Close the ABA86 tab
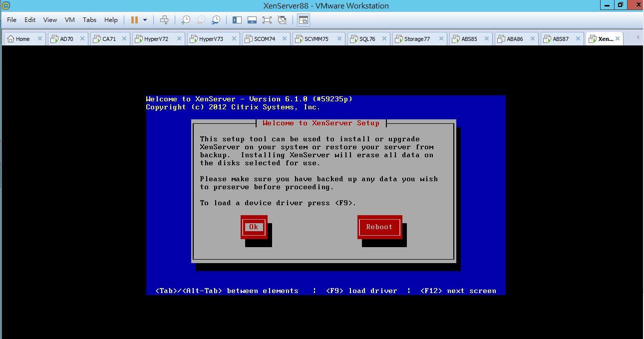This screenshot has height=339, width=644. pyautogui.click(x=533, y=39)
